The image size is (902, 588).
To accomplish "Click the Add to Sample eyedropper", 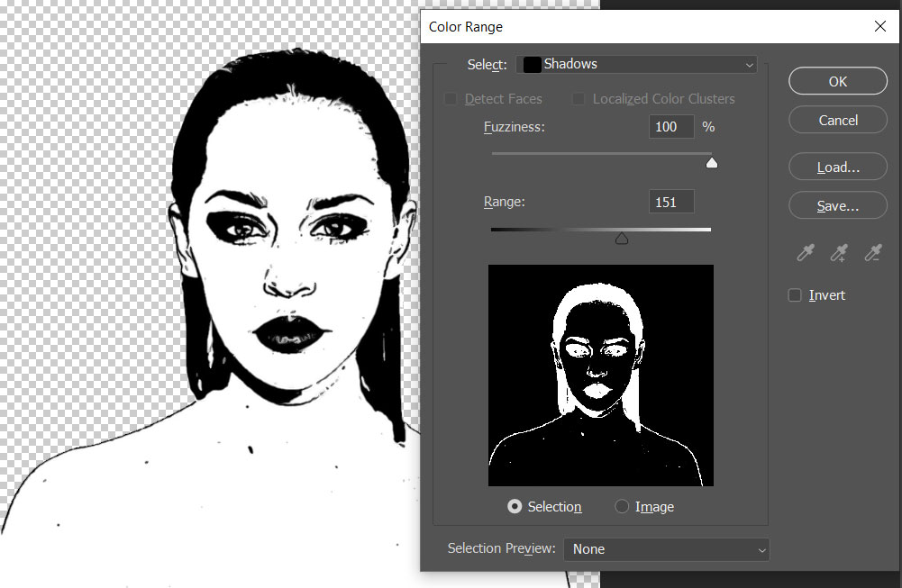I will point(838,253).
